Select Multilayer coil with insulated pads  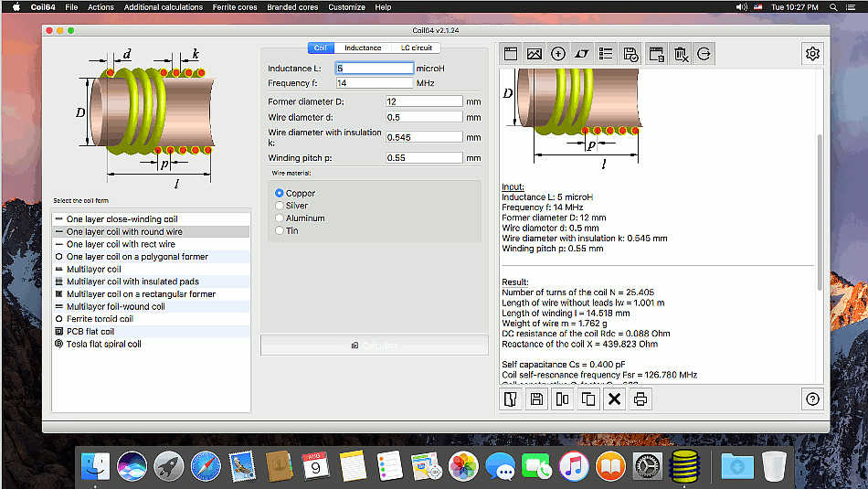point(151,282)
